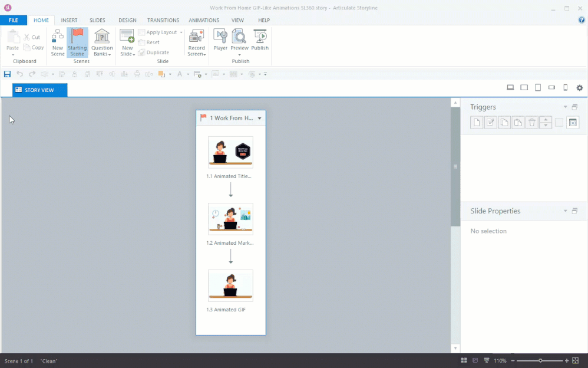Select phone portrait preview icon

tap(565, 87)
